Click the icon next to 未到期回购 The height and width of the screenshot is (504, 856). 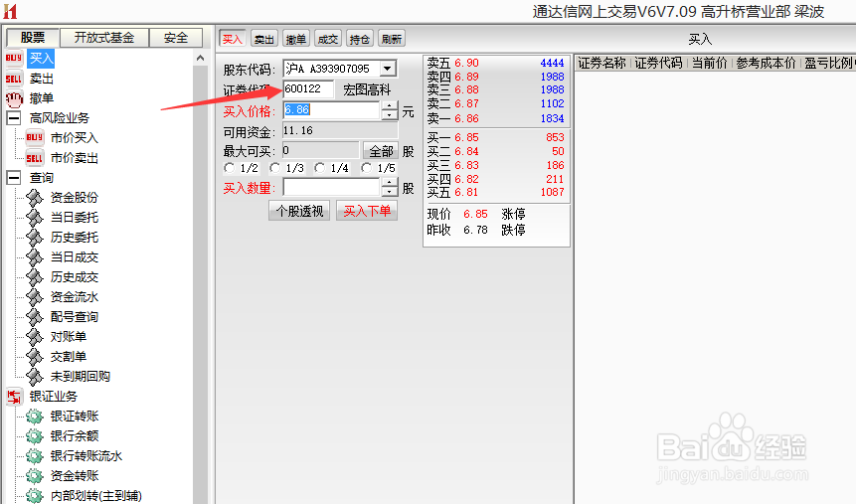(x=35, y=376)
